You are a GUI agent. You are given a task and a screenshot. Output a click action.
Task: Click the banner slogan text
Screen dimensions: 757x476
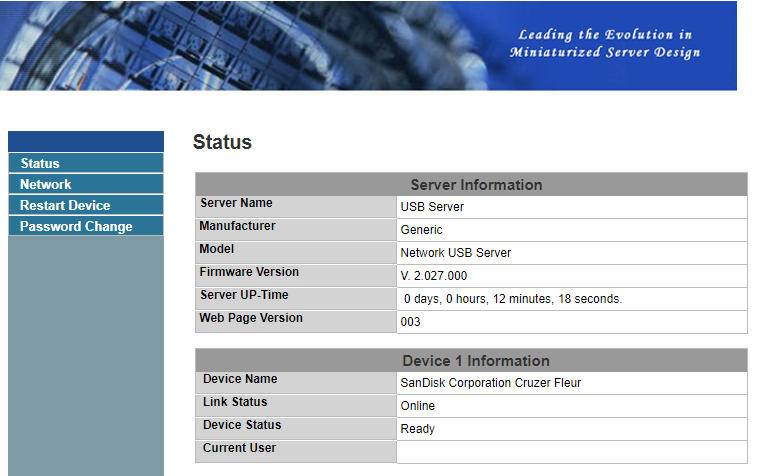[x=605, y=43]
